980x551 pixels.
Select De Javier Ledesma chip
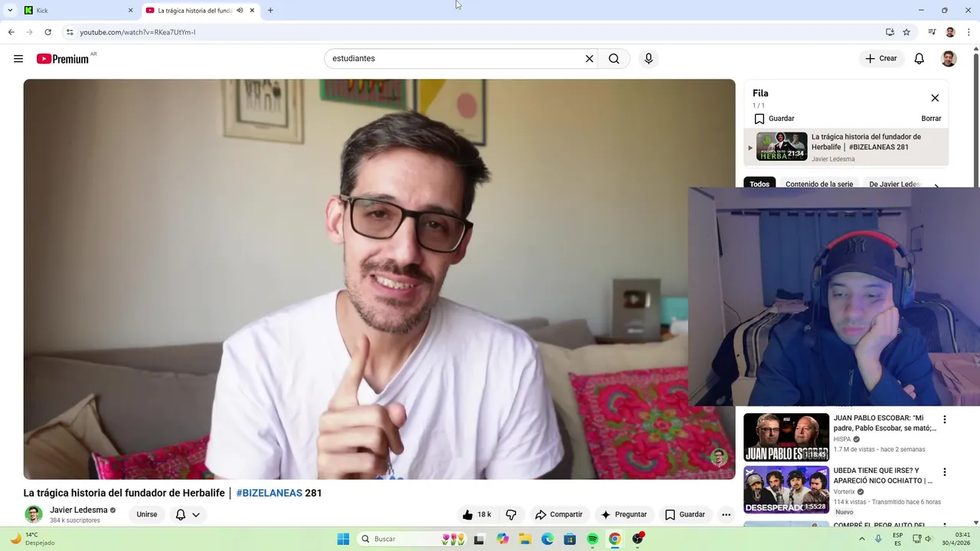[x=894, y=184]
